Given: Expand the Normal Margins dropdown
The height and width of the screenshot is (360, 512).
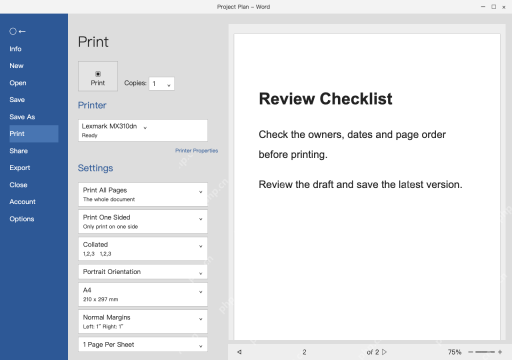Looking at the screenshot, I should coord(143,322).
